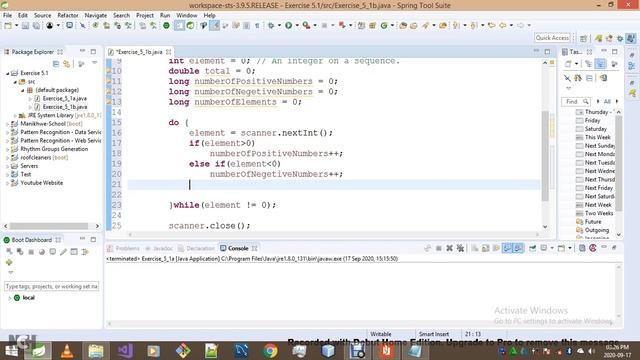Viewport: 640px width, 360px height.
Task: Open the Display Selected Console dropdown arrow
Action: [x=552, y=248]
